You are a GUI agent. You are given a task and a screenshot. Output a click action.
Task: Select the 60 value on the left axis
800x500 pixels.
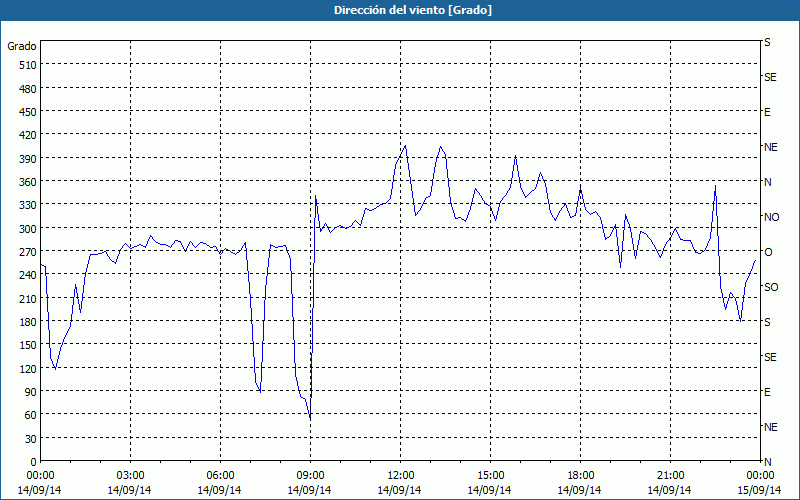tap(31, 415)
